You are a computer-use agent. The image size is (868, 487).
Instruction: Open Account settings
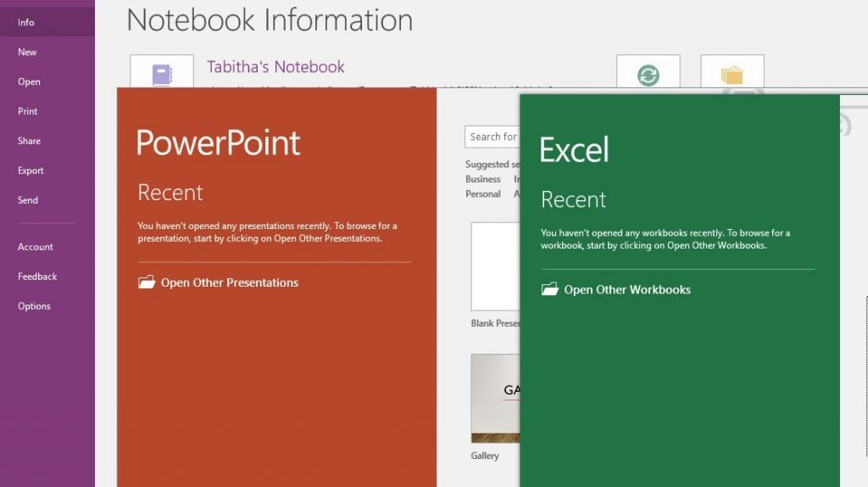pos(36,247)
